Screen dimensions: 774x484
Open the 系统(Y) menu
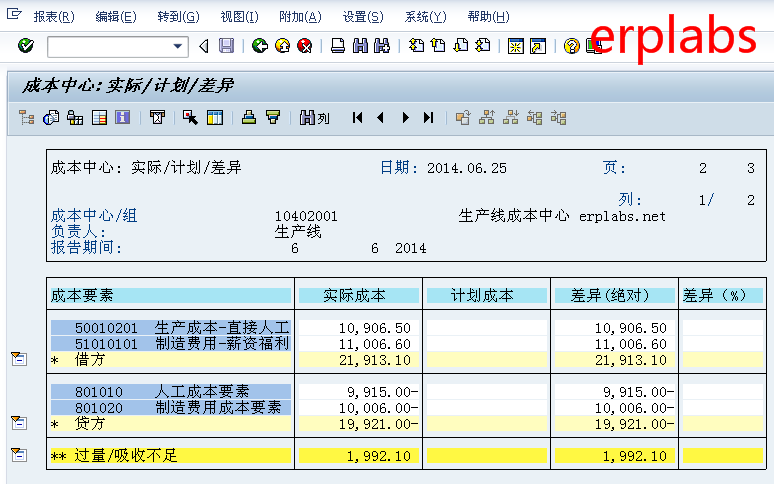click(426, 17)
